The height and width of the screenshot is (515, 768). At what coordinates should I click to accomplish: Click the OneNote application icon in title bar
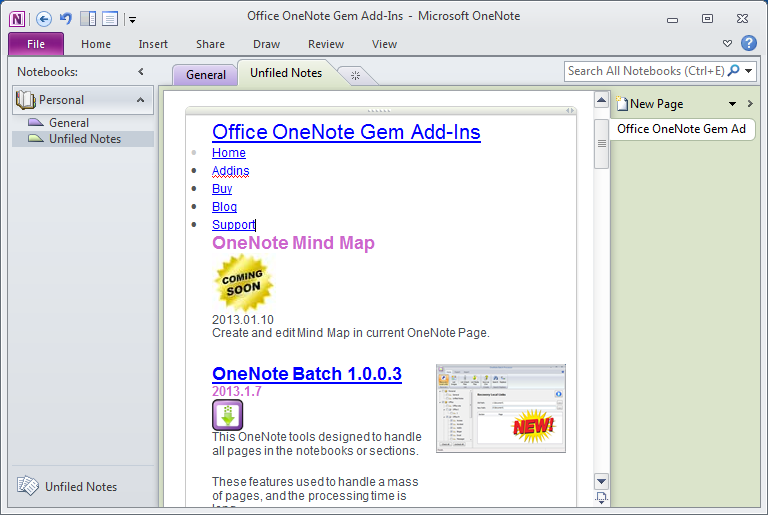tap(17, 19)
